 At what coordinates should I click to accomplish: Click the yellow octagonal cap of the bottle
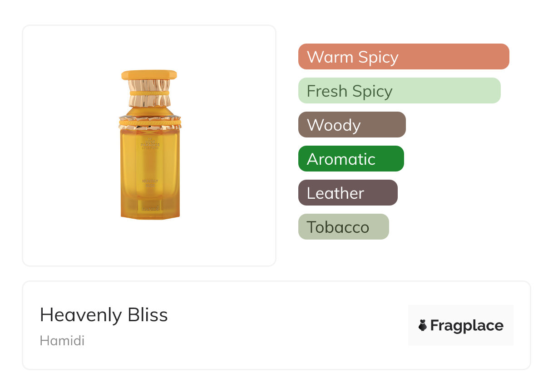pos(149,75)
